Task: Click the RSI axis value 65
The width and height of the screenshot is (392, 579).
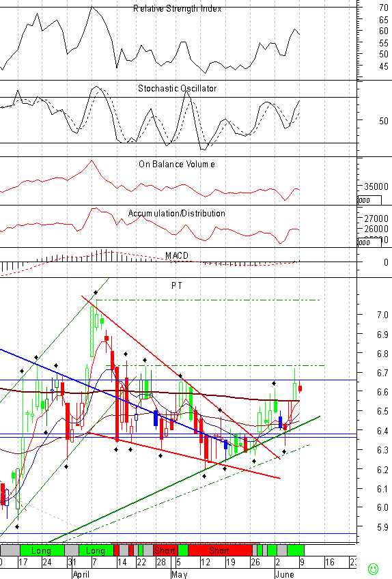Action: pos(384,20)
